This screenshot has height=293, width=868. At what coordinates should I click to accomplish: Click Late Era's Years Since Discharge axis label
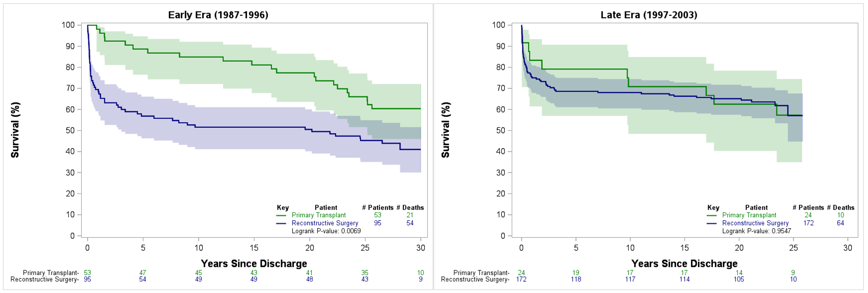coord(684,263)
